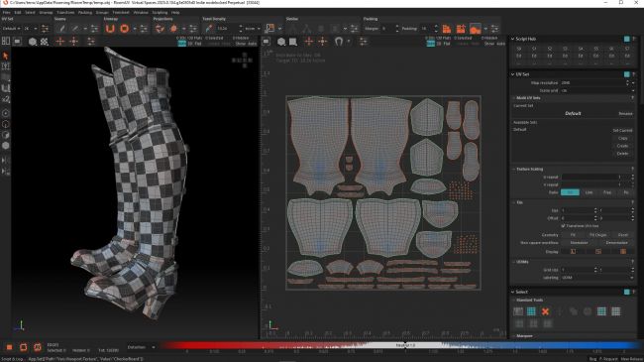Click the red X deselect icon in Select panel
Image resolution: width=644 pixels, height=362 pixels.
click(546, 311)
